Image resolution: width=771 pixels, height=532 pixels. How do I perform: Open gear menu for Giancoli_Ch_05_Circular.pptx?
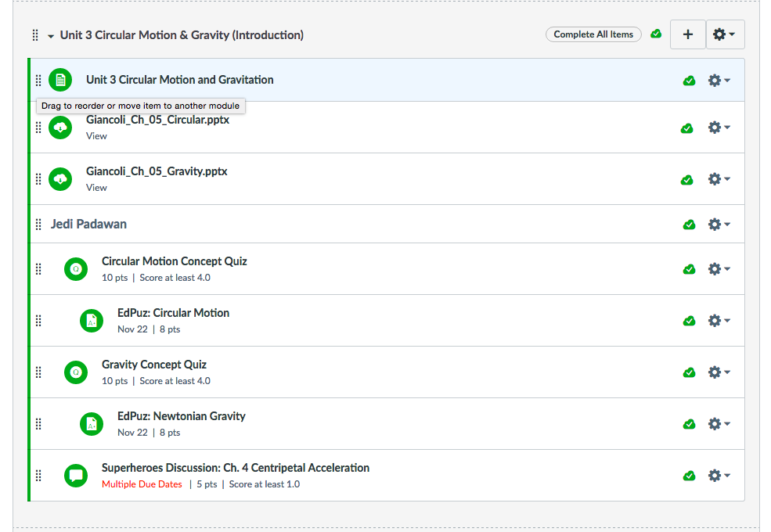719,128
